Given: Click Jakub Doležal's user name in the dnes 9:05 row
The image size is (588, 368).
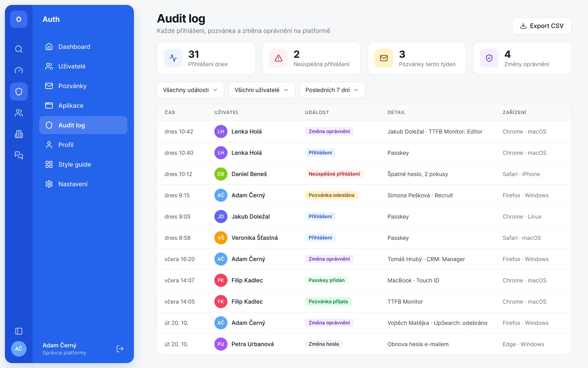Looking at the screenshot, I should pyautogui.click(x=251, y=217).
